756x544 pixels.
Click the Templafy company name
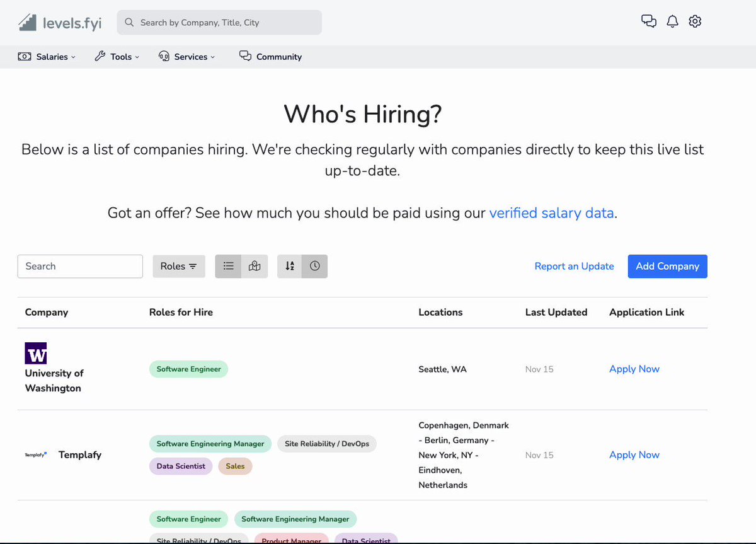point(80,454)
